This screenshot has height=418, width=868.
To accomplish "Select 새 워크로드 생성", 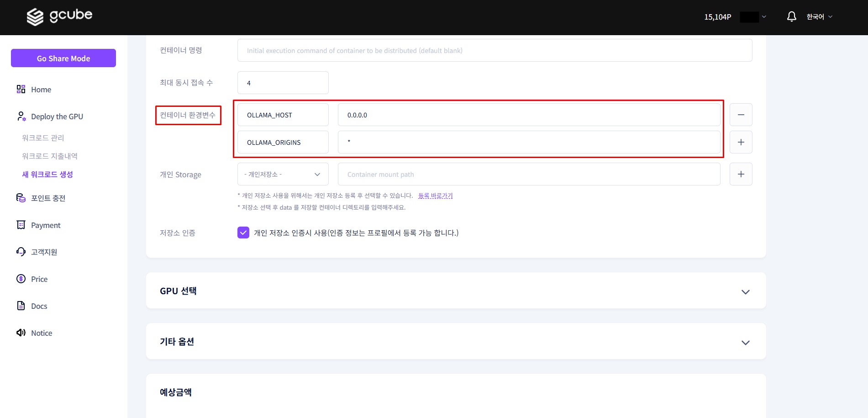I will (47, 174).
